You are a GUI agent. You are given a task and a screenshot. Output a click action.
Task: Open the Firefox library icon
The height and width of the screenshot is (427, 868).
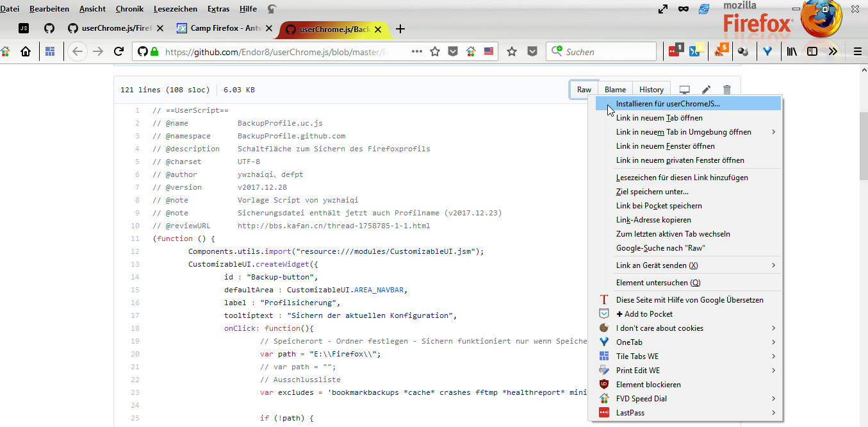(792, 51)
